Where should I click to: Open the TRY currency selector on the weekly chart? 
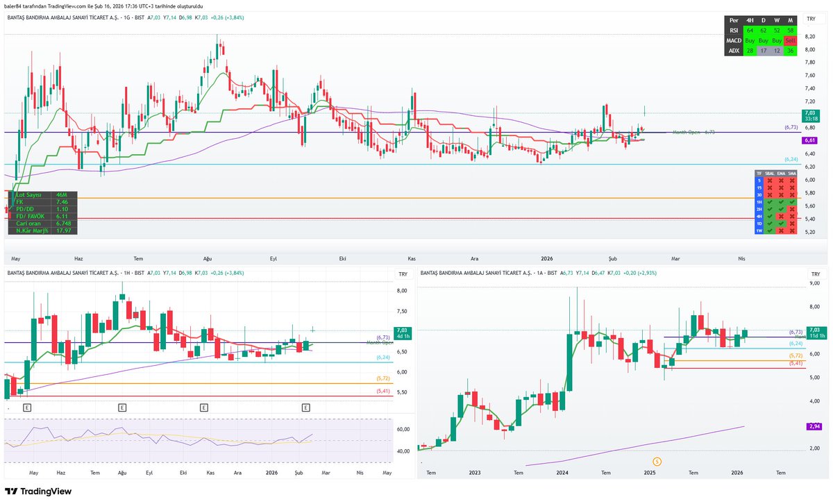403,275
